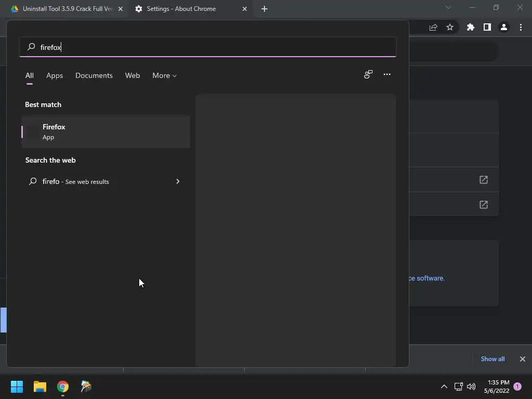
Task: Open File Explorer from the taskbar
Action: pyautogui.click(x=39, y=387)
